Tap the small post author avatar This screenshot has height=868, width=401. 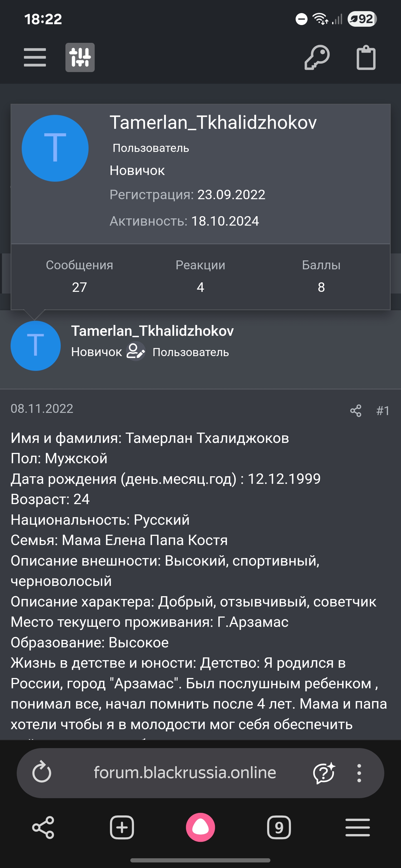tap(35, 346)
